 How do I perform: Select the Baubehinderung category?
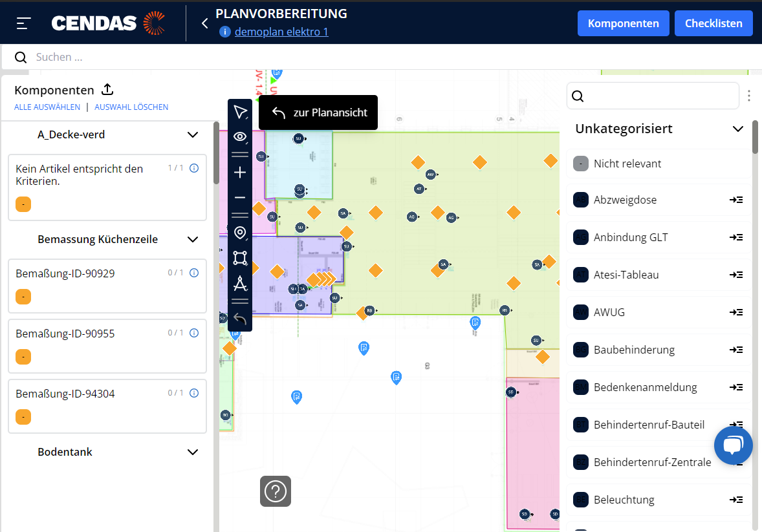click(659, 349)
